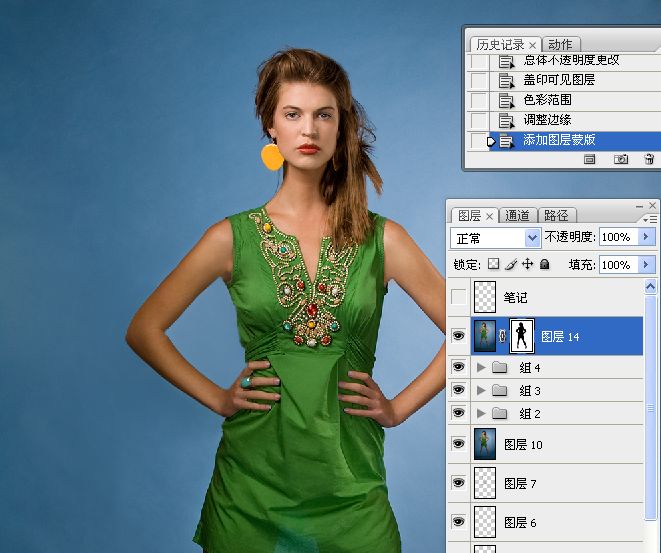661x553 pixels.
Task: Hide 图层 7 with its eye icon
Action: coord(458,483)
